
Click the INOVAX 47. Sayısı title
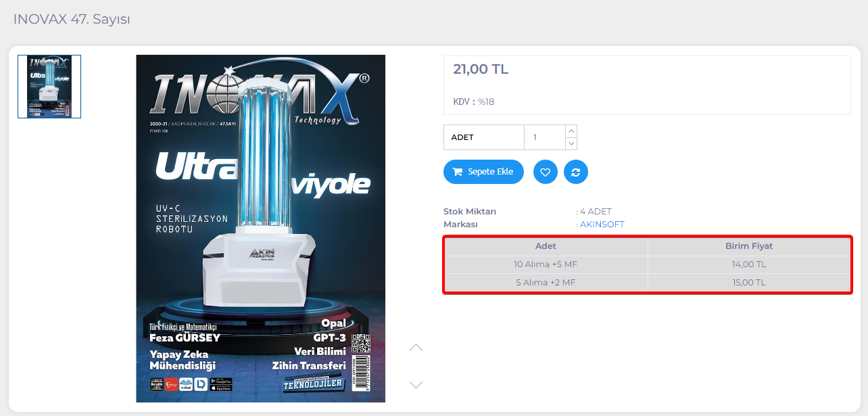coord(72,19)
